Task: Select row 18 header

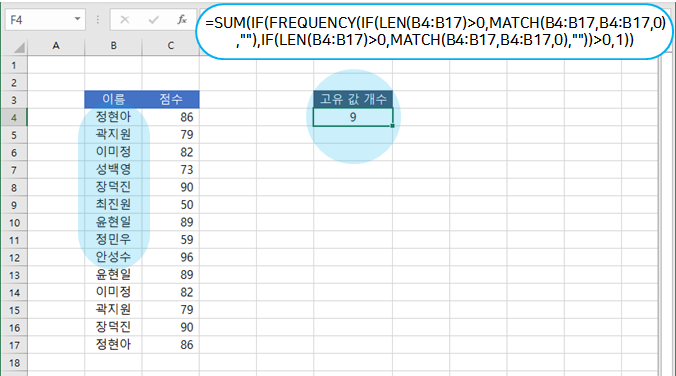Action: [14, 363]
